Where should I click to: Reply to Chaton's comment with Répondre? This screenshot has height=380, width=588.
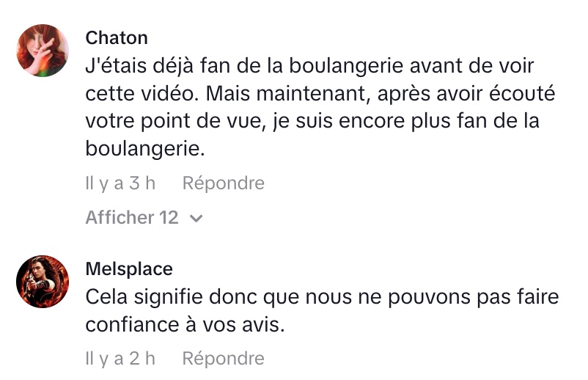pyautogui.click(x=223, y=183)
